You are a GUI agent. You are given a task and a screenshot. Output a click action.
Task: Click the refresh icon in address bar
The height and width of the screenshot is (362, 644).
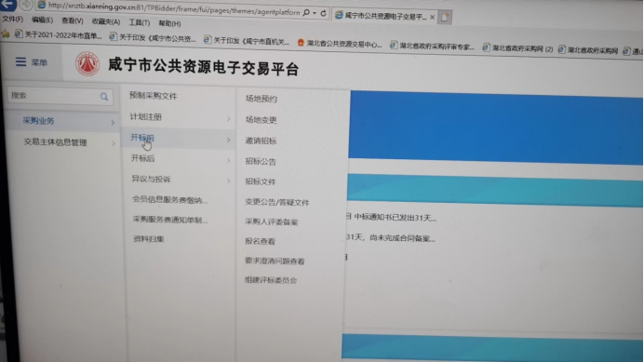[x=323, y=13]
